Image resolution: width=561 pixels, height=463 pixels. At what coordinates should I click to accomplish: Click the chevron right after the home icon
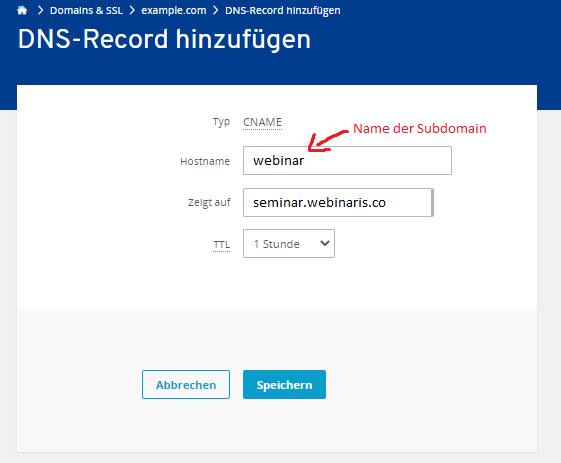point(40,10)
